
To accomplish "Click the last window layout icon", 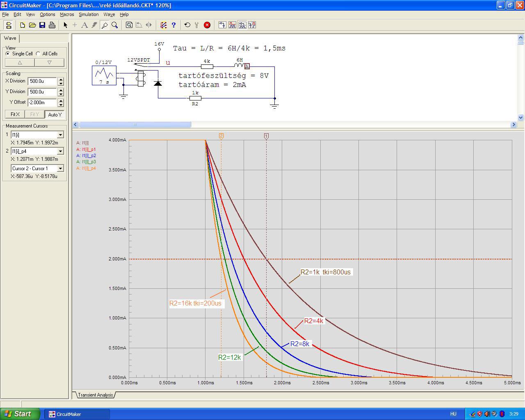I will click(252, 25).
